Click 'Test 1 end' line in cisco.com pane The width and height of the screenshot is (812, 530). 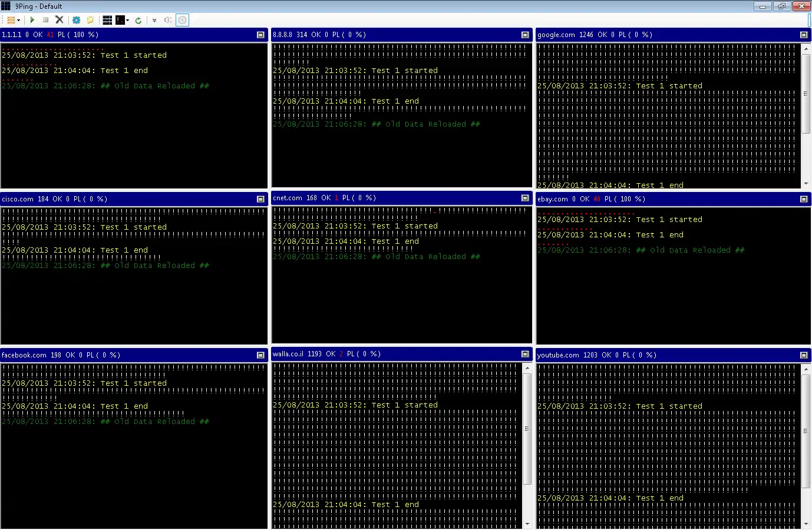(75, 250)
